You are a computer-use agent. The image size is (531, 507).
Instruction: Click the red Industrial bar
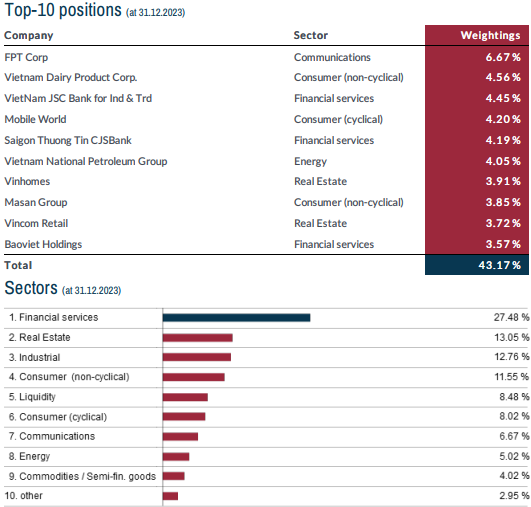click(x=197, y=357)
